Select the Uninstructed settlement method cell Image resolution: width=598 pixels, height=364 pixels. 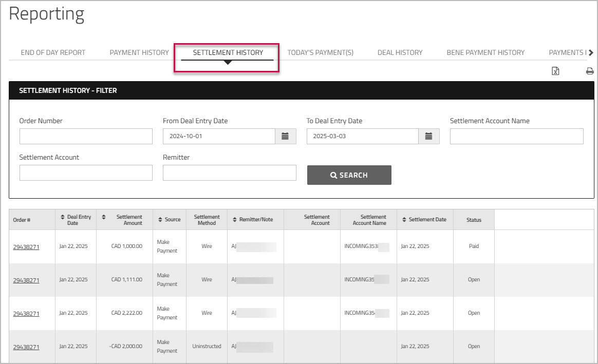click(x=207, y=346)
